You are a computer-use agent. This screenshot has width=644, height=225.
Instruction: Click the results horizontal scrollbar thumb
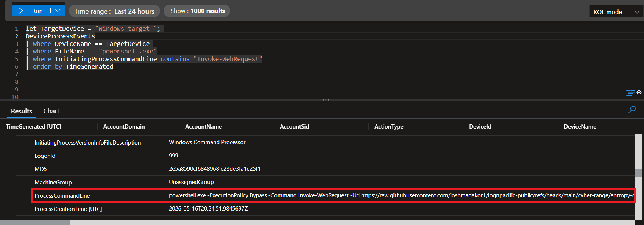pyautogui.click(x=35, y=223)
